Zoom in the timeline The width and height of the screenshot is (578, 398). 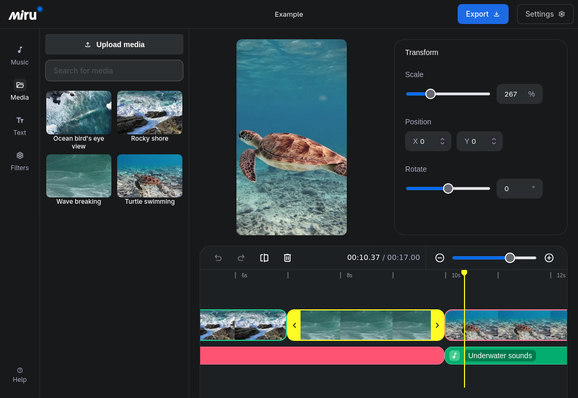coord(549,258)
